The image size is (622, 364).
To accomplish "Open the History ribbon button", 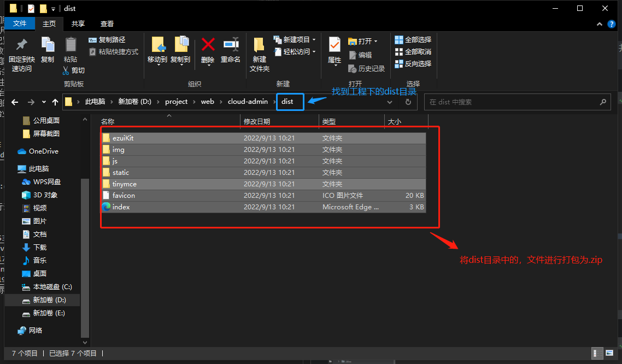I will point(367,69).
